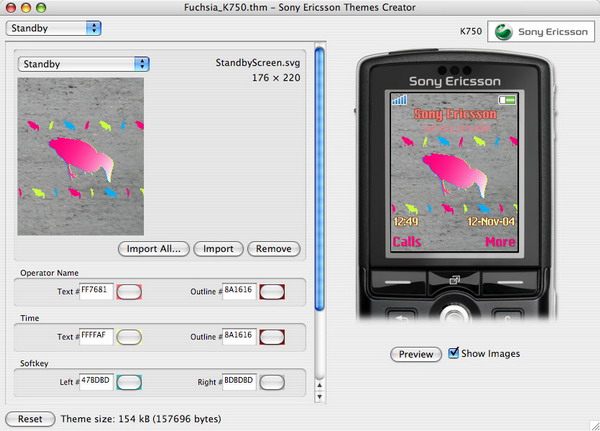The width and height of the screenshot is (600, 431).
Task: Click the battery icon on phone screen
Action: tap(507, 100)
